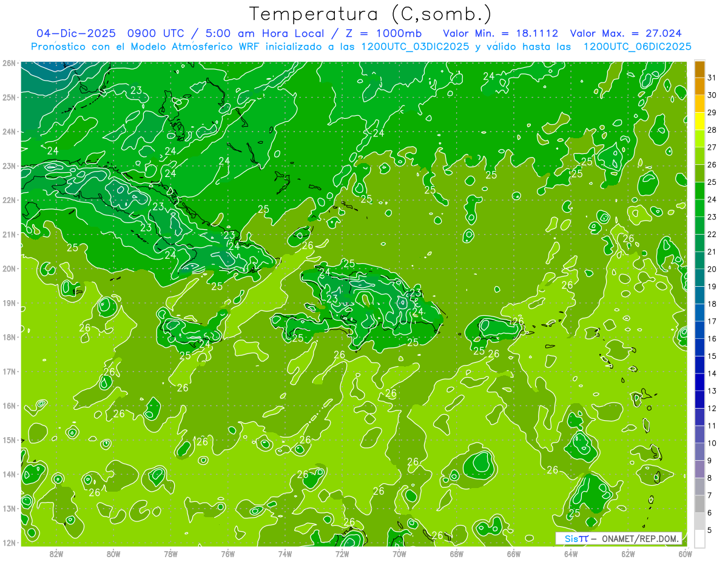Click the "74W" longitude axis label
Image resolution: width=728 pixels, height=562 pixels.
coord(285,554)
